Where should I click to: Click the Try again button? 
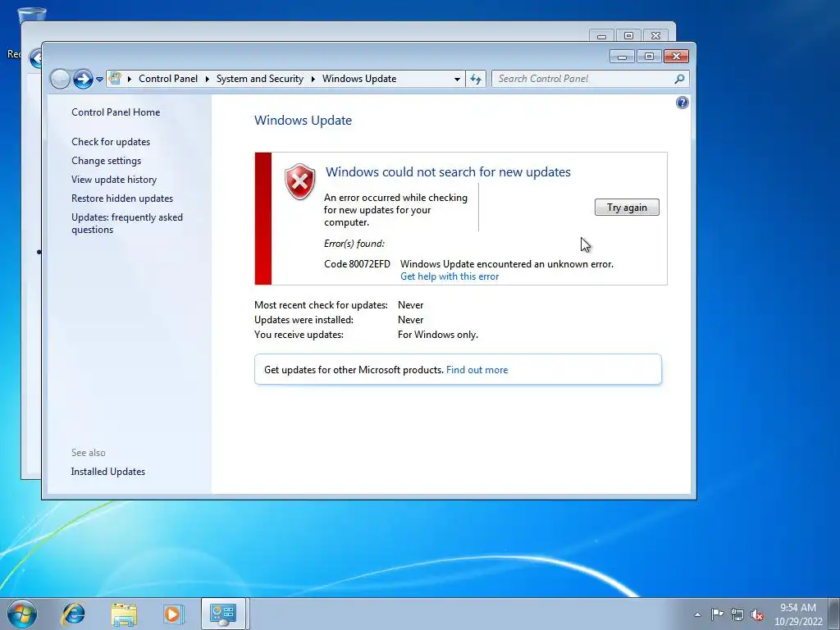tap(627, 208)
